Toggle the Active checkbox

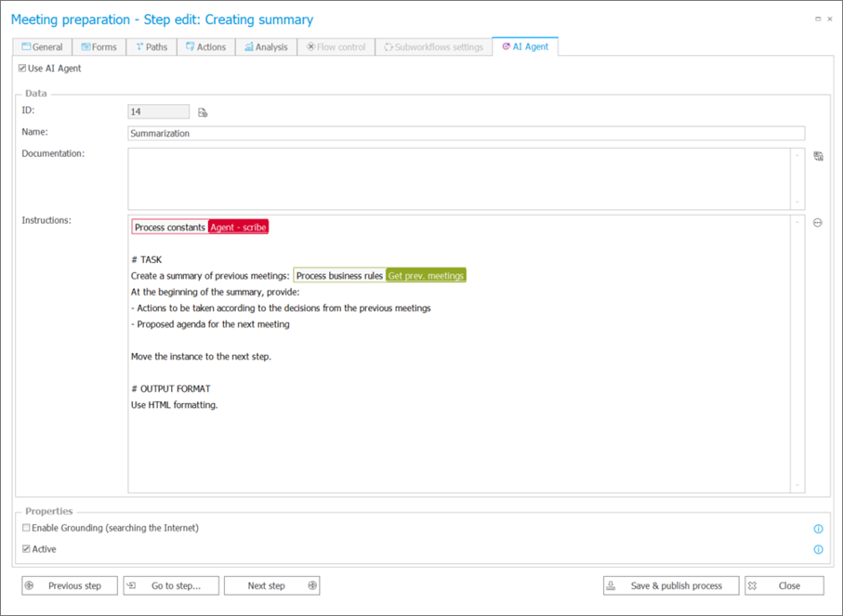(26, 549)
